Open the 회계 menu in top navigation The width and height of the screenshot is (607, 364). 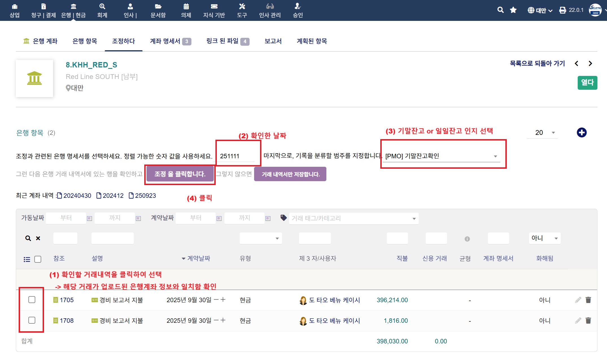click(102, 10)
